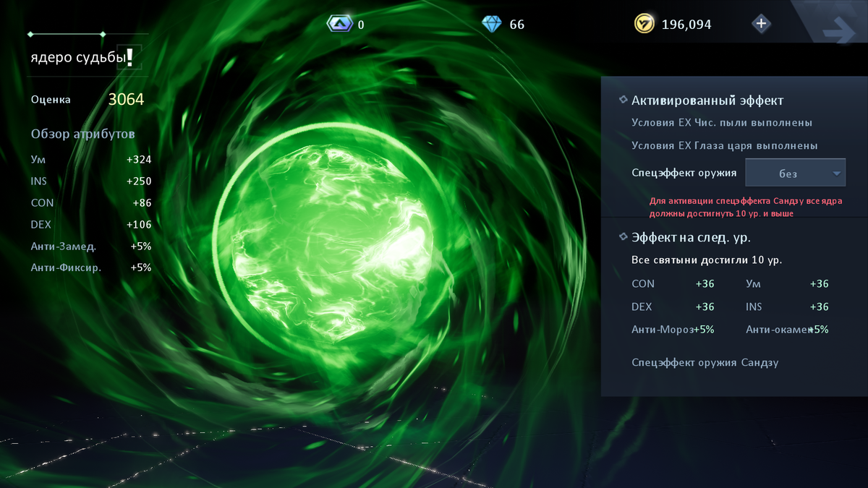This screenshot has width=868, height=488.
Task: Click the rating value 3064
Action: click(126, 99)
